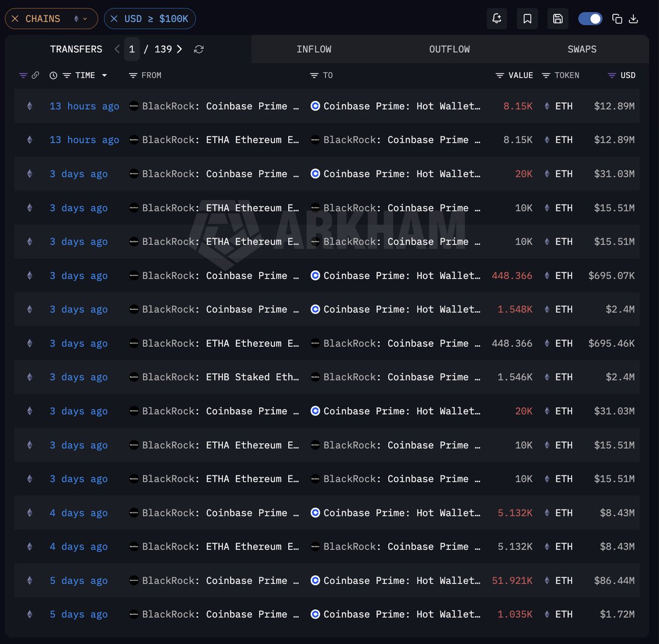Screen dimensions: 659x644
Task: Remove the USD ≥ $100K filter
Action: 114,19
